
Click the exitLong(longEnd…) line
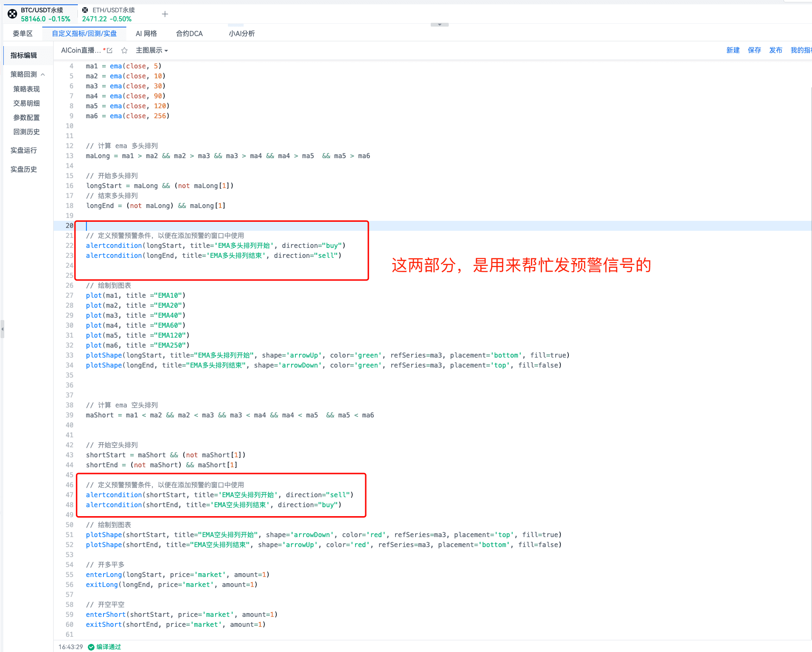coord(171,585)
